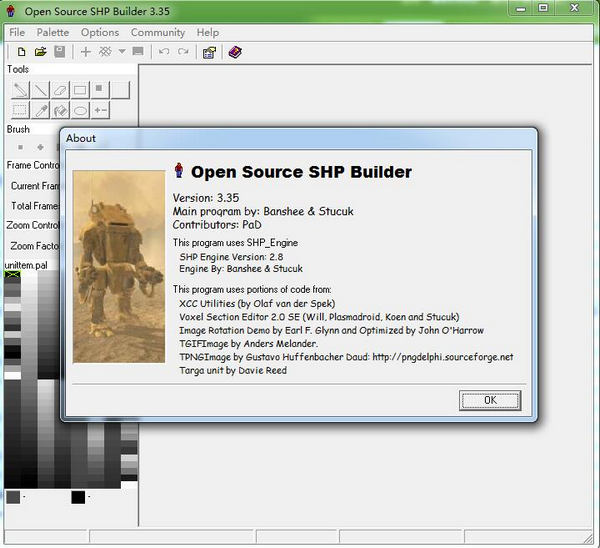Click the gray rectangle toolbar icon
This screenshot has height=548, width=600.
pyautogui.click(x=138, y=51)
